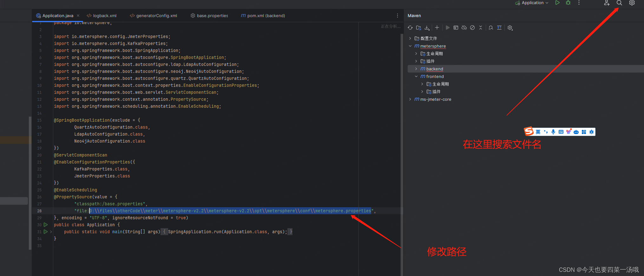Select backend module row in Maven

(526, 69)
